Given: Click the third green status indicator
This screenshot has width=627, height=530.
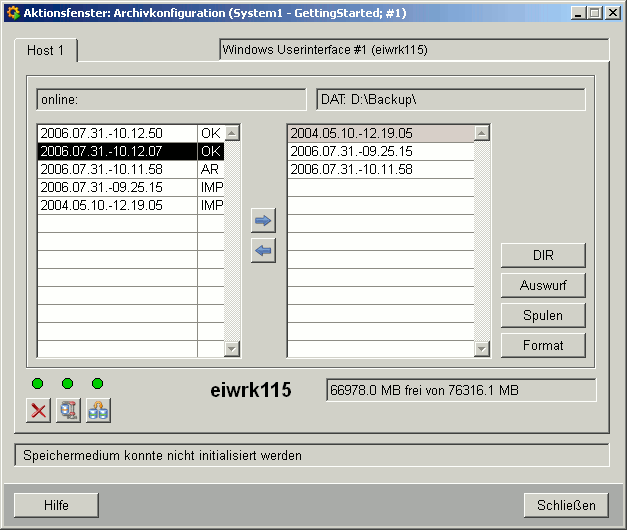Looking at the screenshot, I should point(97,384).
